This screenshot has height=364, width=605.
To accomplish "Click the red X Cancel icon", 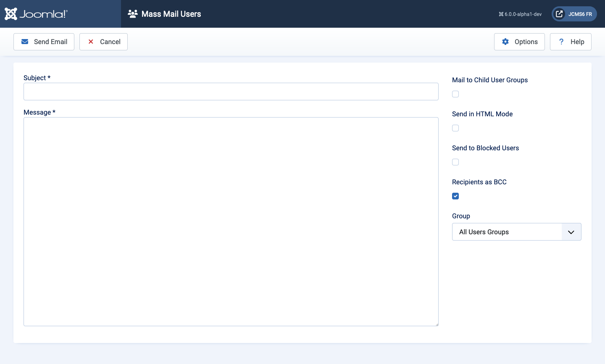I will pyautogui.click(x=91, y=42).
